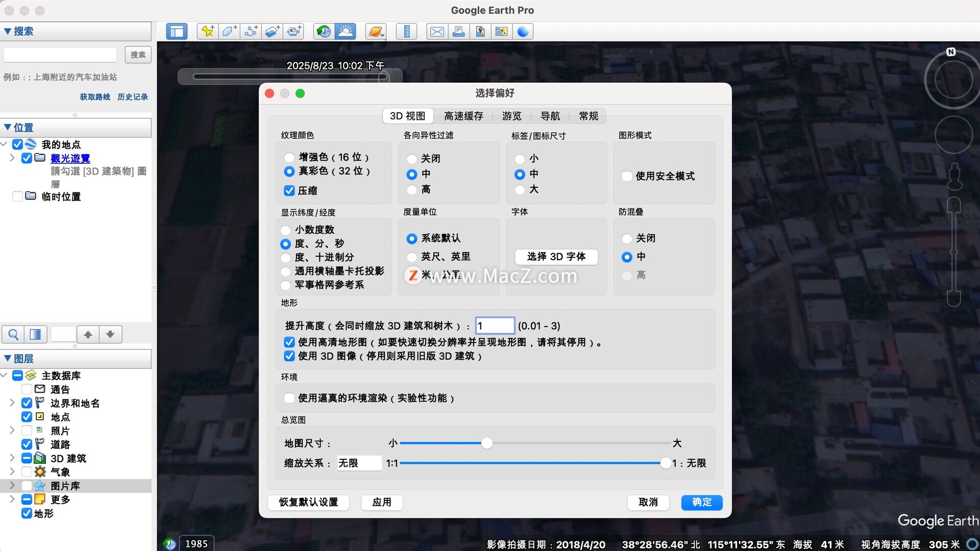Choose 大 for label/icon size
980x551 pixels.
pos(520,190)
